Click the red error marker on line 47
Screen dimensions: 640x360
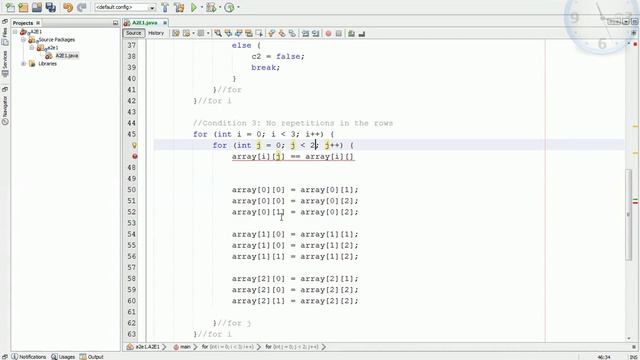pyautogui.click(x=134, y=156)
